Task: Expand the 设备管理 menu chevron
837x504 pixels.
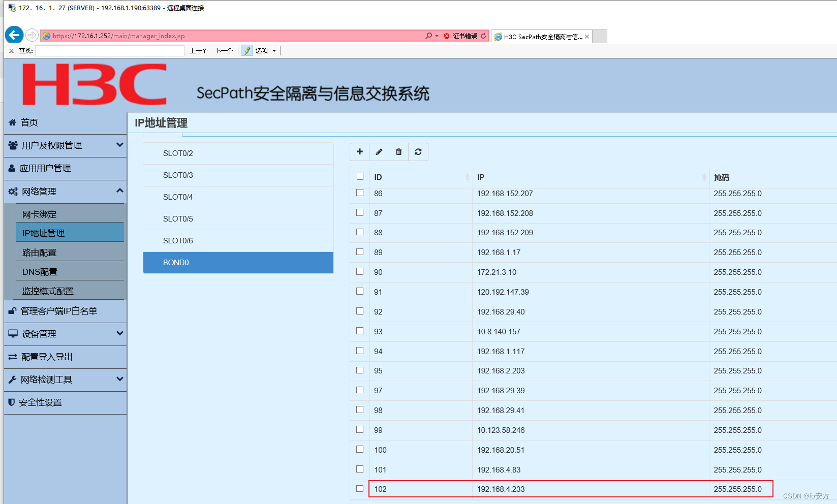Action: [x=120, y=333]
